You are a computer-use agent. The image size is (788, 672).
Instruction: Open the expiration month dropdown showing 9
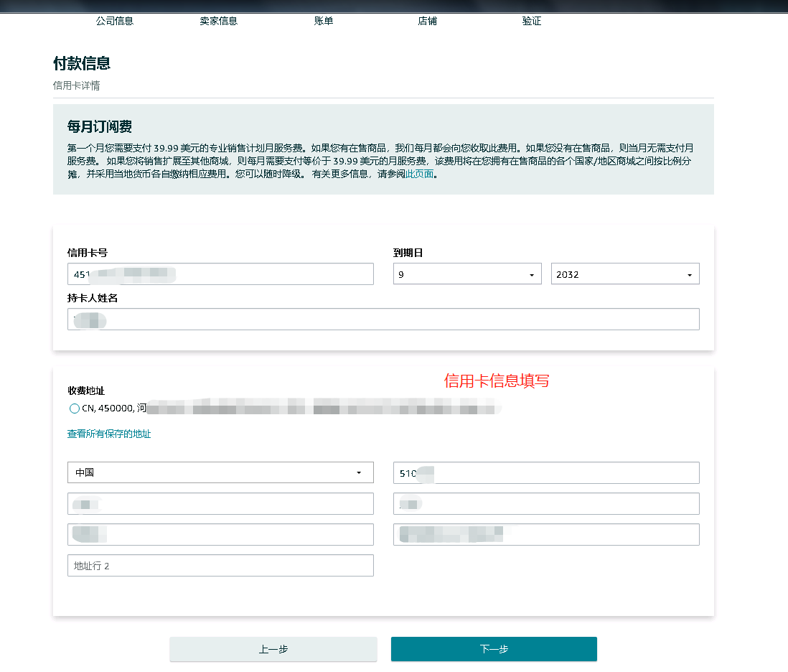click(467, 274)
